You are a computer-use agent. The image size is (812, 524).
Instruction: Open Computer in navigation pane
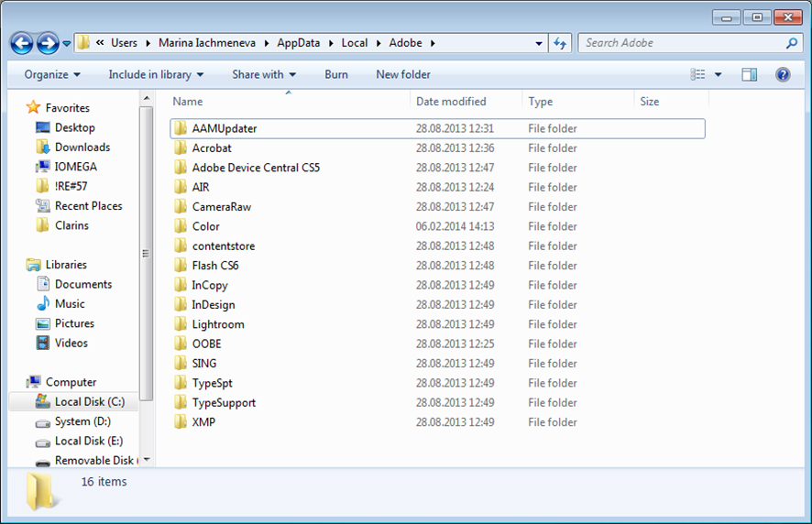71,382
